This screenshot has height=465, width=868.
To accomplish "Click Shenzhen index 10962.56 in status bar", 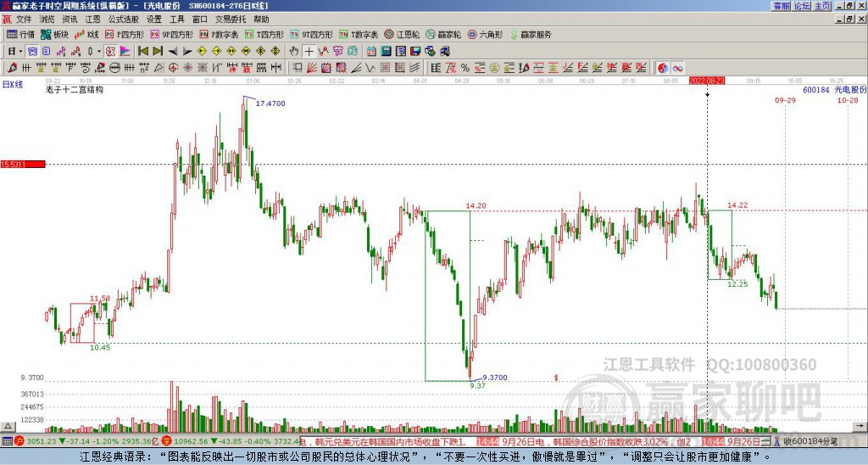I will tap(192, 441).
